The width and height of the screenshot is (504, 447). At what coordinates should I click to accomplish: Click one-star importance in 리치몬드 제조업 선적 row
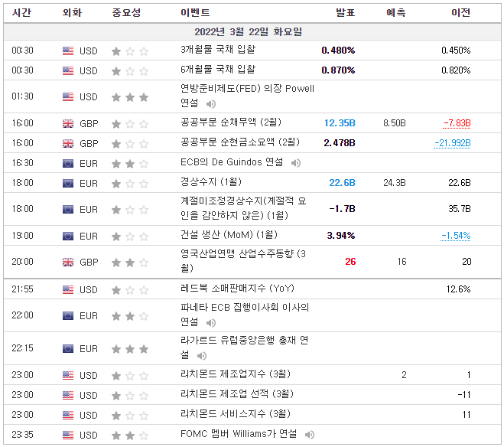130,396
